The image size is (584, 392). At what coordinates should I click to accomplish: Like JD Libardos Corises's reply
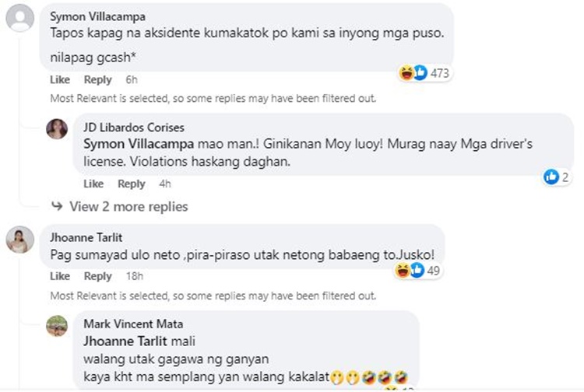coord(93,184)
